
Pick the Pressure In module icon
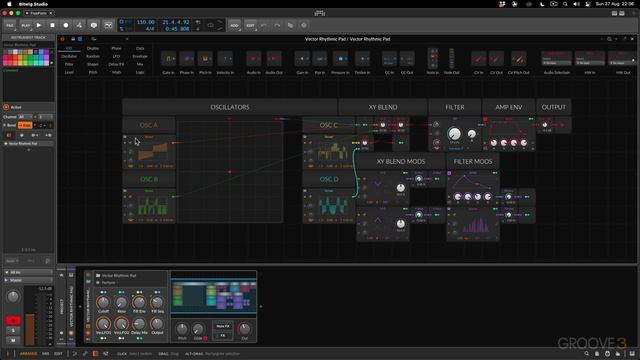click(340, 59)
